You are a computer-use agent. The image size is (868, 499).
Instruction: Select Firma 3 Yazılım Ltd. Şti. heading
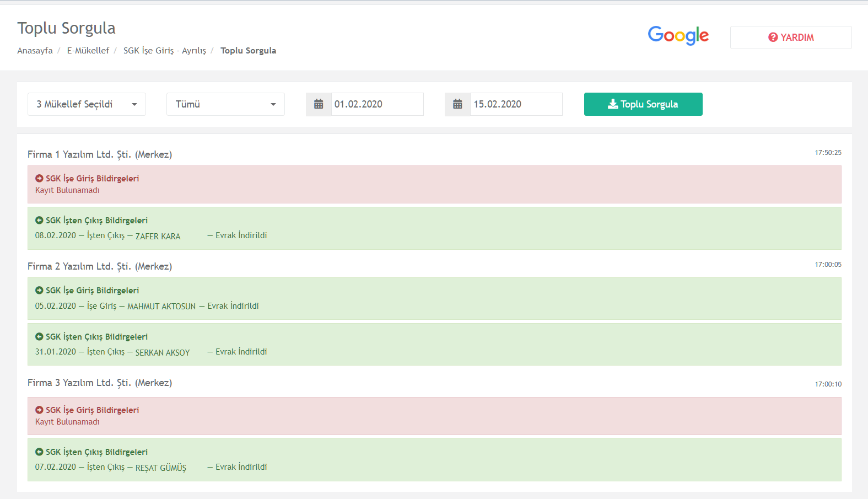click(x=100, y=383)
